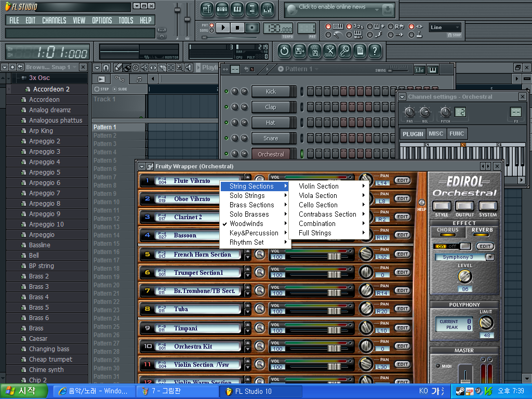Open the Playlist window from the top toolbar
532x399 pixels.
207,9
